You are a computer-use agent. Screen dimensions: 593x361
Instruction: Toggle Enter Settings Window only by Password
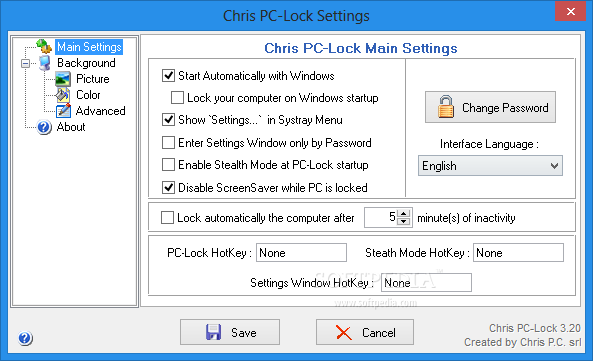(x=168, y=143)
